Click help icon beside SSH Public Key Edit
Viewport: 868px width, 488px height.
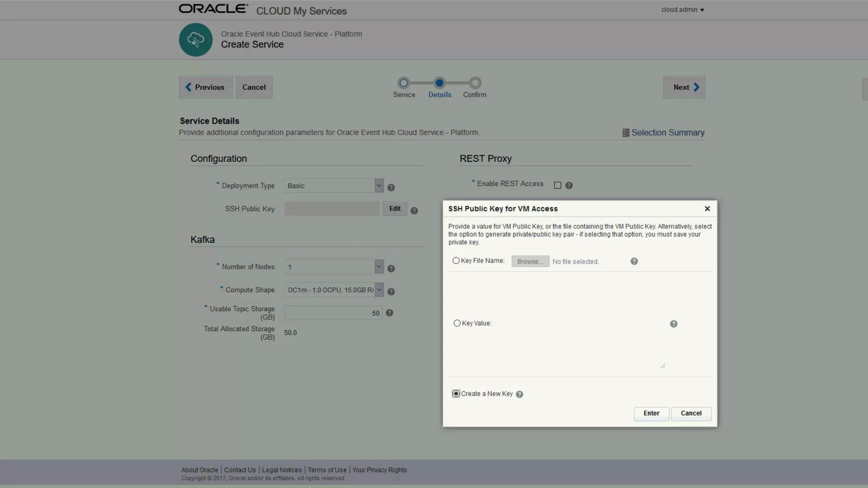click(x=414, y=211)
